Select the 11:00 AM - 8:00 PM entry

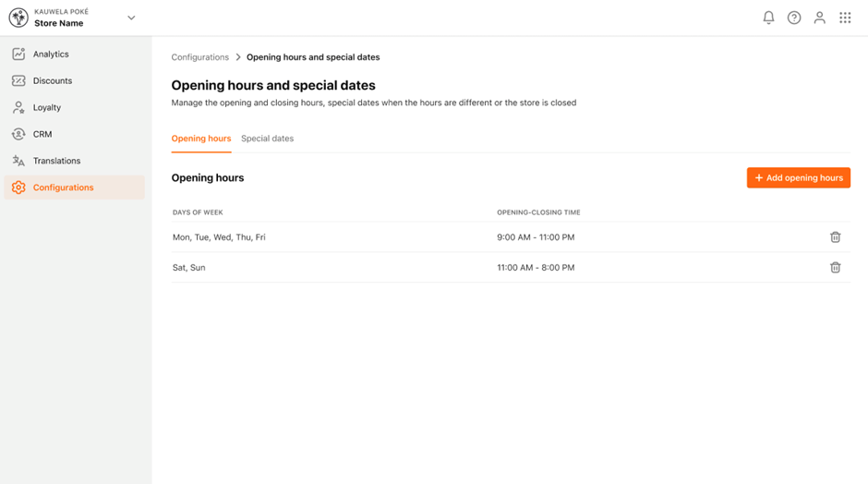point(536,268)
